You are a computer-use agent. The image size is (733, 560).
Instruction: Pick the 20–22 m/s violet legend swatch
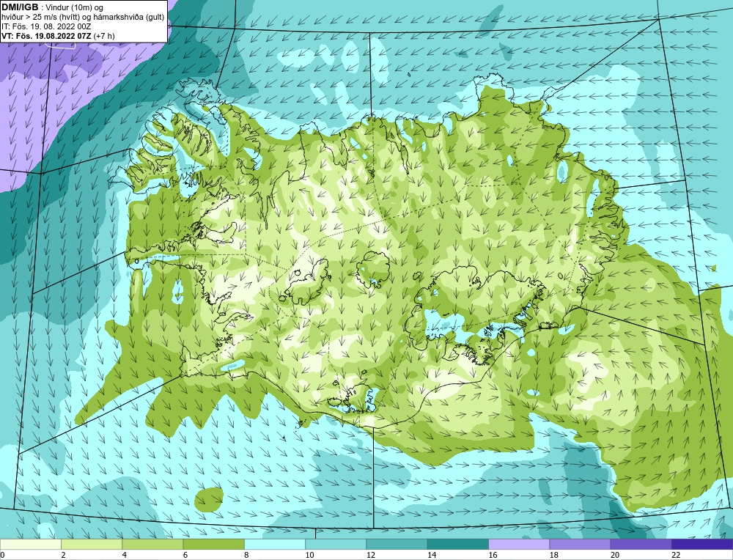coord(641,544)
